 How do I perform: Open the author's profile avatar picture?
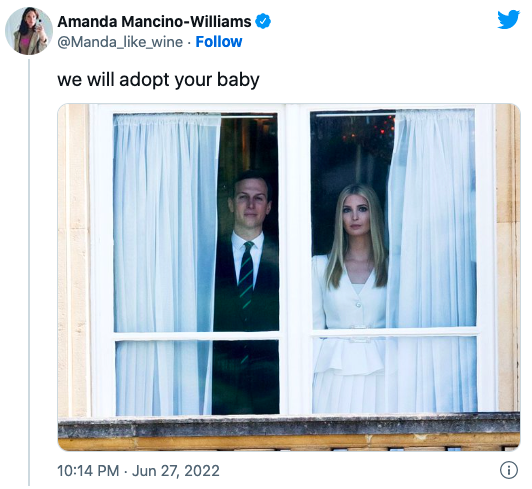click(29, 31)
